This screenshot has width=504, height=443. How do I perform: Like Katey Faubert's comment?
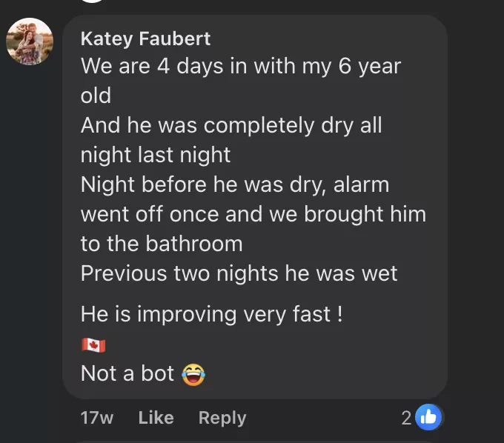156,418
